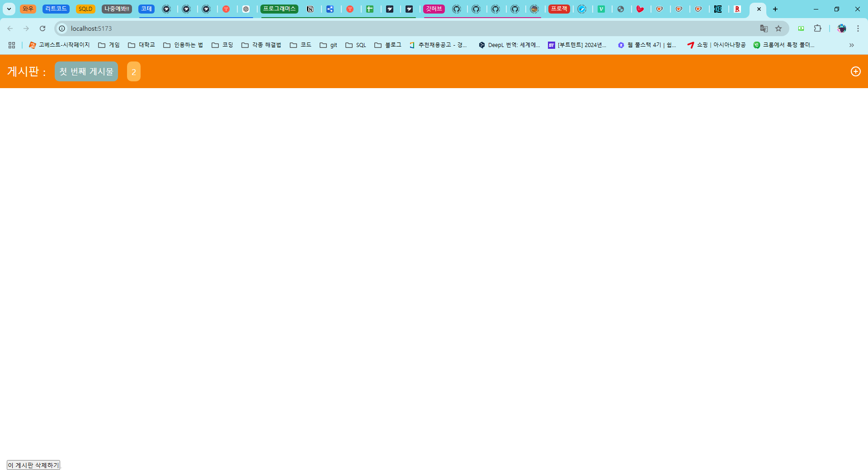Open the 인용하는 법 bookmarks folder

[x=183, y=45]
